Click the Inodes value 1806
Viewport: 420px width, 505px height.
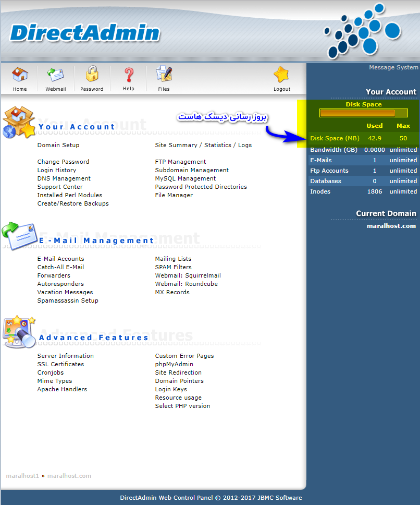tap(375, 191)
